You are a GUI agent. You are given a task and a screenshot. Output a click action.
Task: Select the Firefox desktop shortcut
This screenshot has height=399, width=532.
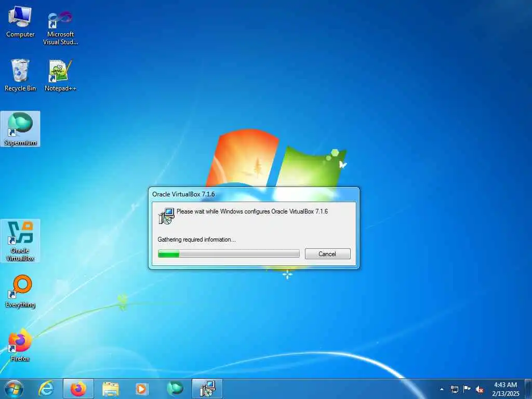[x=20, y=345]
